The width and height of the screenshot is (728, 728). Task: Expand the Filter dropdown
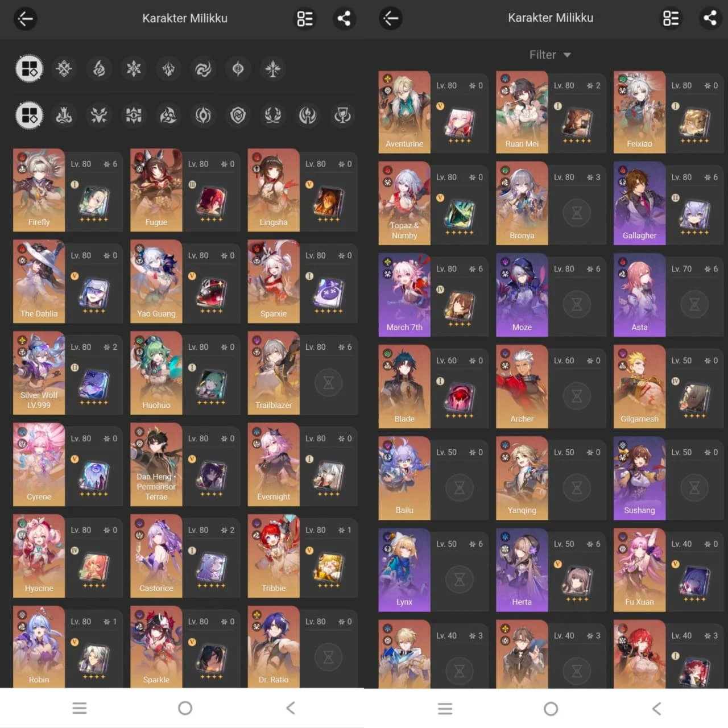pos(550,55)
